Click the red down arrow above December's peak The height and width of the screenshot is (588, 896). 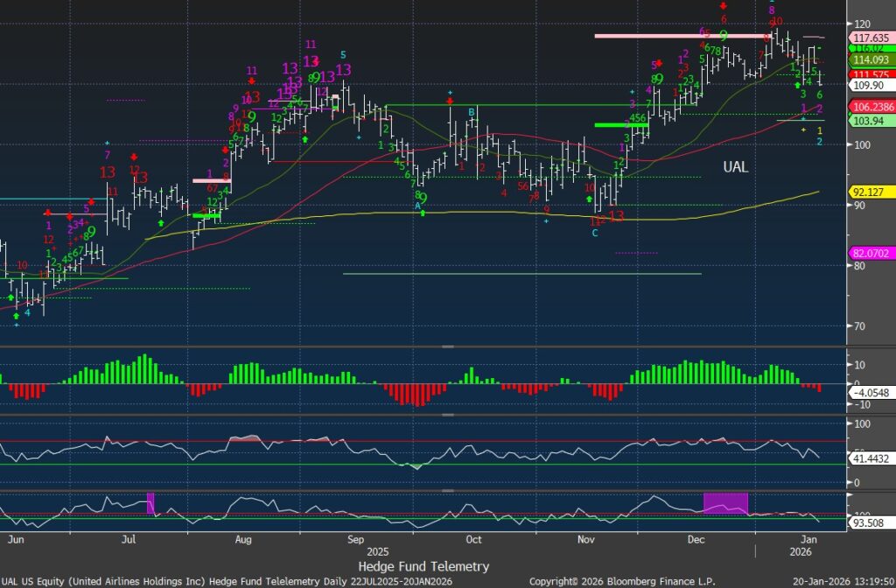coord(723,5)
